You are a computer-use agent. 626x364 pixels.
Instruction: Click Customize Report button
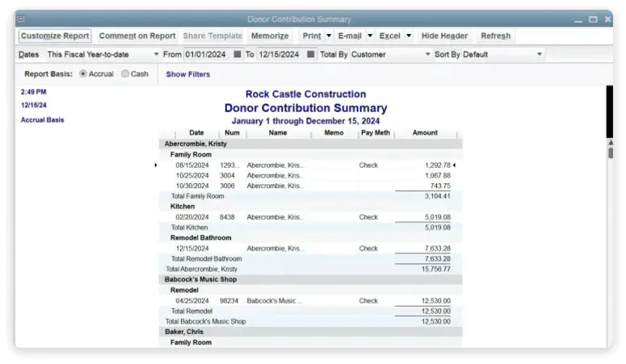55,36
